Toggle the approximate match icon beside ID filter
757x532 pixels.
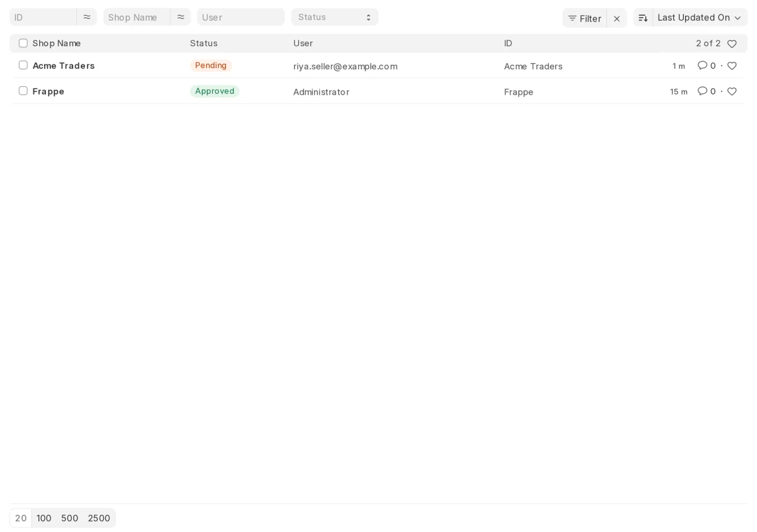87,17
